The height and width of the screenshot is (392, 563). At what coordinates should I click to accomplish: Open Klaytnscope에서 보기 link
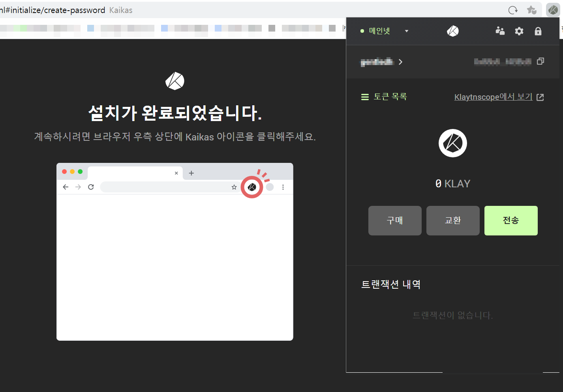(494, 97)
